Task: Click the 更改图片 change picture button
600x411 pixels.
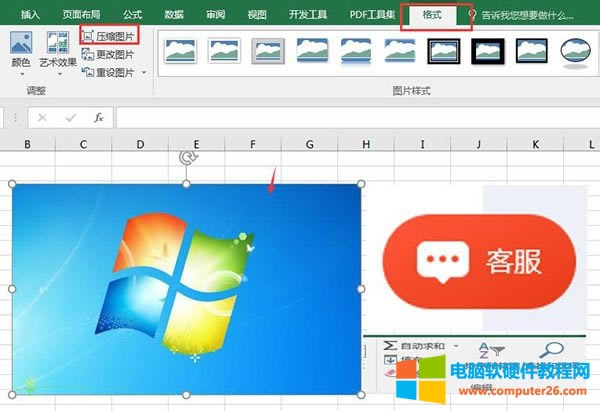Action: [109, 54]
